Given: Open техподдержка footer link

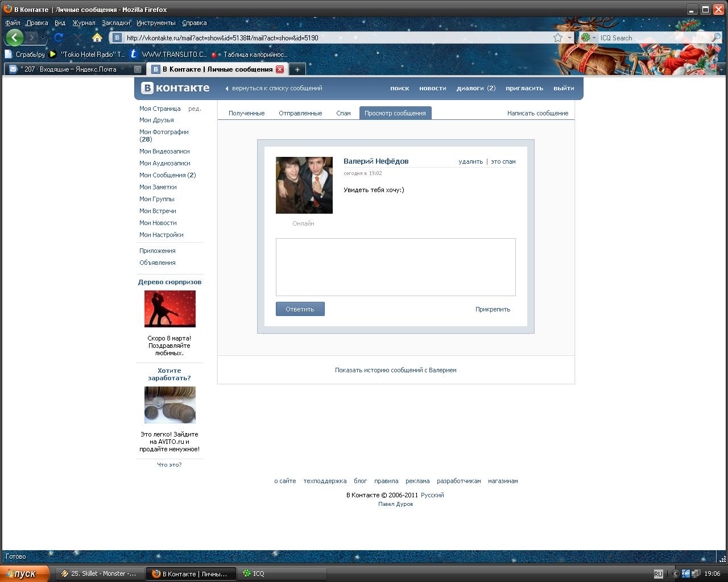Looking at the screenshot, I should (325, 481).
